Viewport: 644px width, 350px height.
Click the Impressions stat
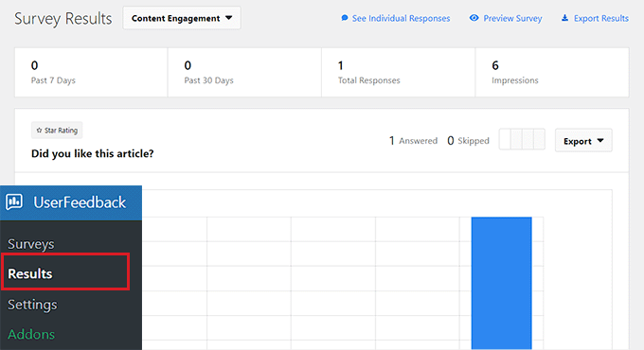point(552,73)
